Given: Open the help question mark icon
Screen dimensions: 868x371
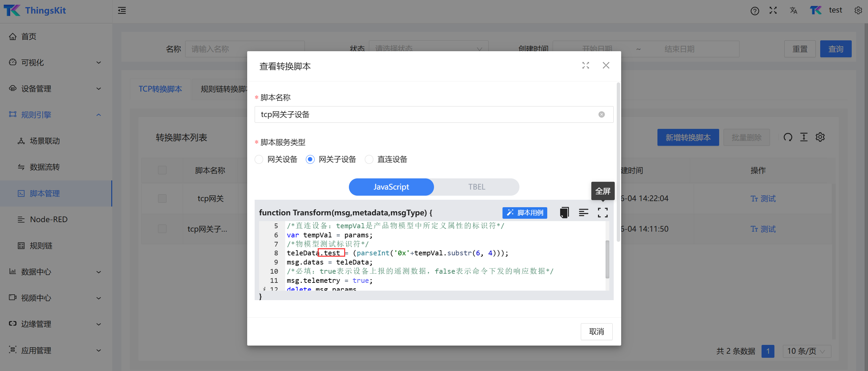Looking at the screenshot, I should (755, 11).
